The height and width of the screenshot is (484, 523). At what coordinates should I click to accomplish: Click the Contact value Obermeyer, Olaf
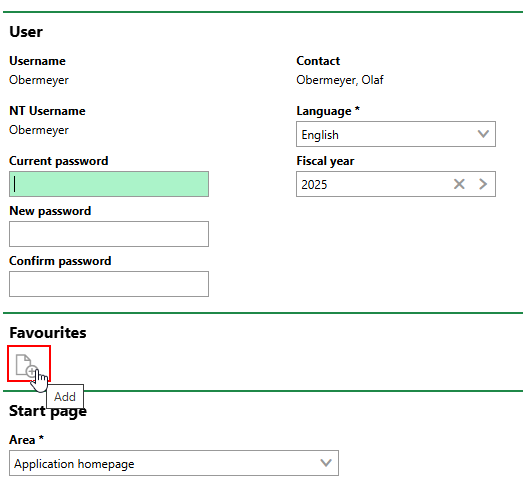pos(340,80)
